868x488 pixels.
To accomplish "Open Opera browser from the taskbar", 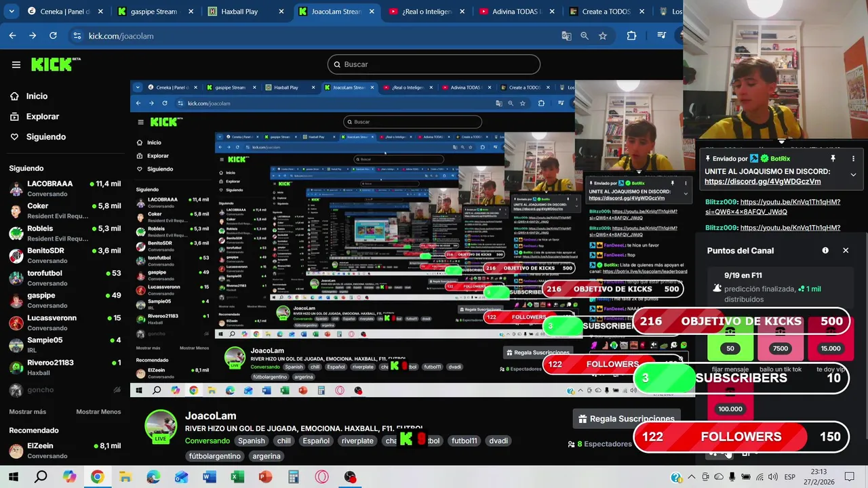I will (x=321, y=477).
